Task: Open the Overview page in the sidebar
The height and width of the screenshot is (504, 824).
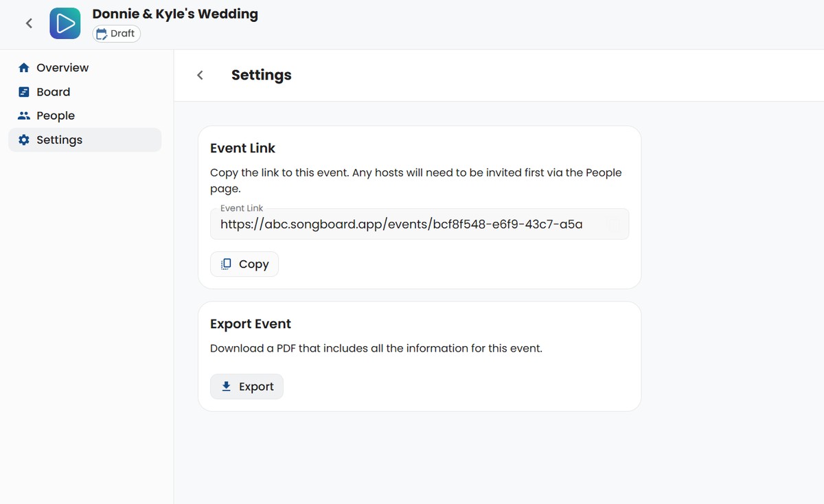Action: coord(85,68)
